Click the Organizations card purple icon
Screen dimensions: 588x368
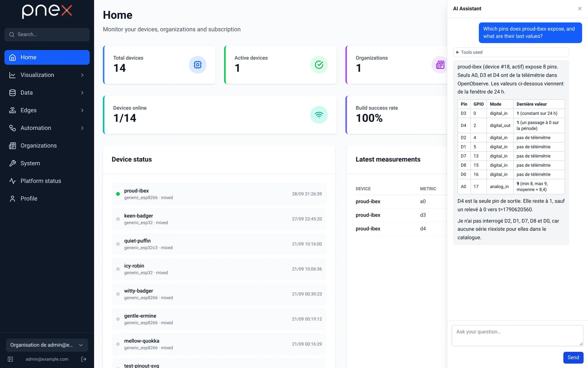[x=440, y=65]
